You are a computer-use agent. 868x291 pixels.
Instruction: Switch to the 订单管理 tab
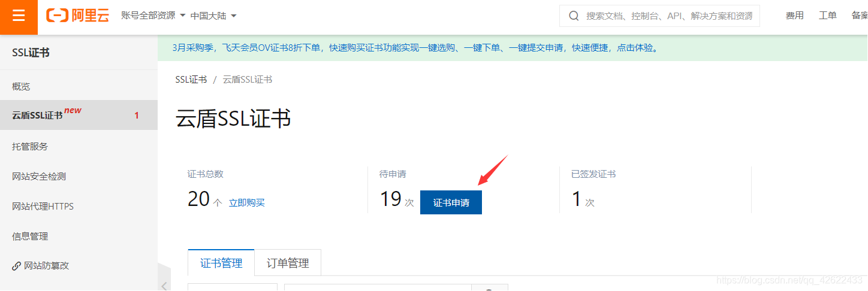coord(288,263)
